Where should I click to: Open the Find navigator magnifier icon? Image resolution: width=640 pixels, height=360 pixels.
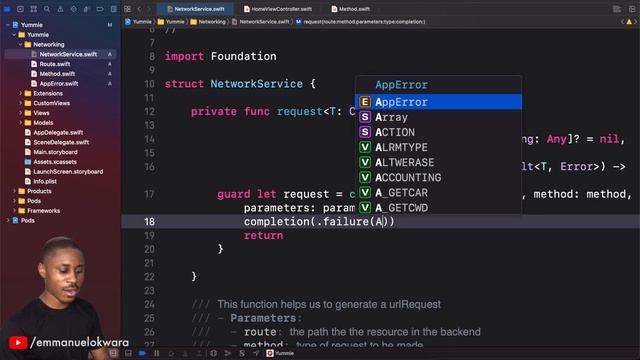[x=47, y=9]
